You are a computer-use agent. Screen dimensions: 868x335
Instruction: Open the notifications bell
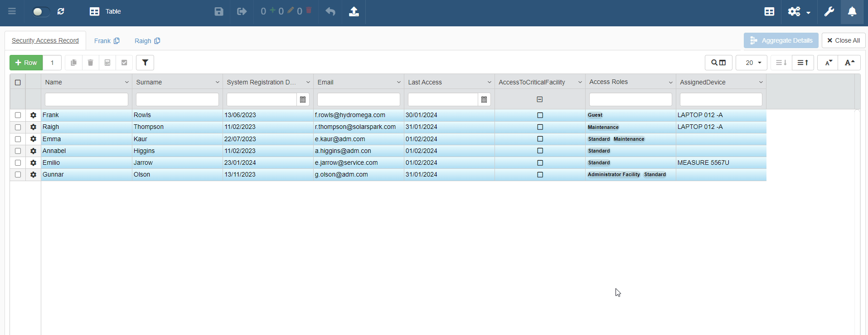pos(852,11)
